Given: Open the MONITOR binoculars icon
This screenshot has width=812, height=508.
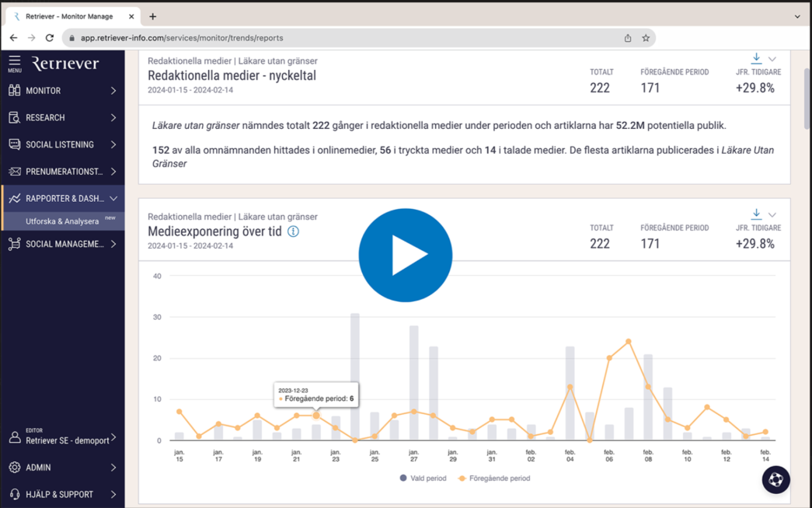Looking at the screenshot, I should click(x=15, y=91).
